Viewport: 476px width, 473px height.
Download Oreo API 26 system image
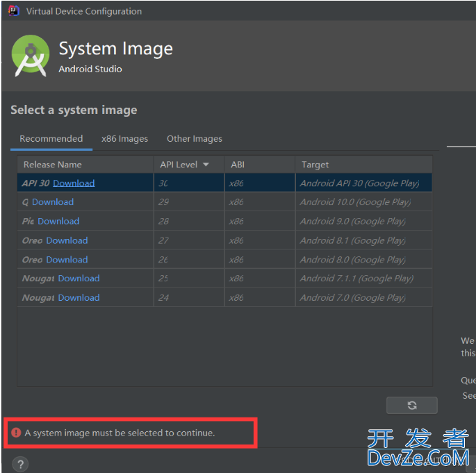point(67,259)
